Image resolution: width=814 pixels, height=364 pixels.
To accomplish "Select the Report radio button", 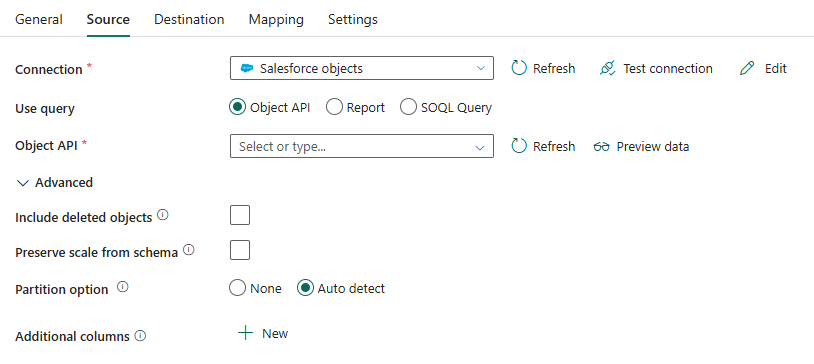I will tap(334, 107).
